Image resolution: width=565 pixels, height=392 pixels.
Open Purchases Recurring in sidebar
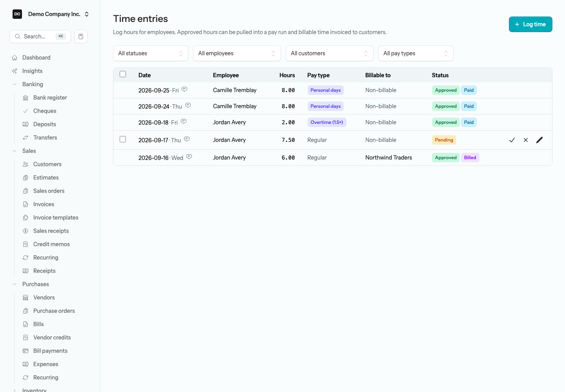point(46,377)
